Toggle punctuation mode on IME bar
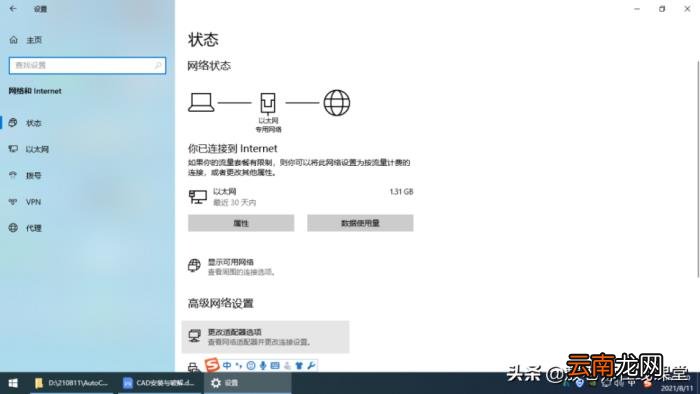700x394 pixels. [x=239, y=365]
